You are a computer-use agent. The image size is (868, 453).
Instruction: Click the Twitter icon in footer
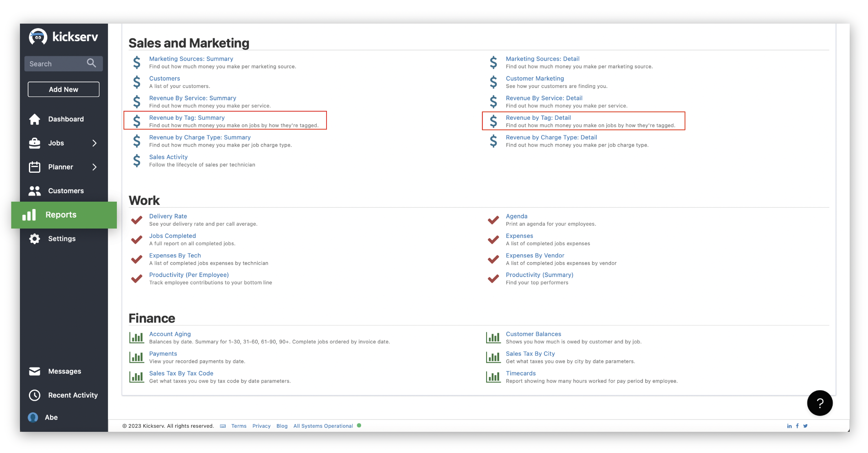click(805, 426)
